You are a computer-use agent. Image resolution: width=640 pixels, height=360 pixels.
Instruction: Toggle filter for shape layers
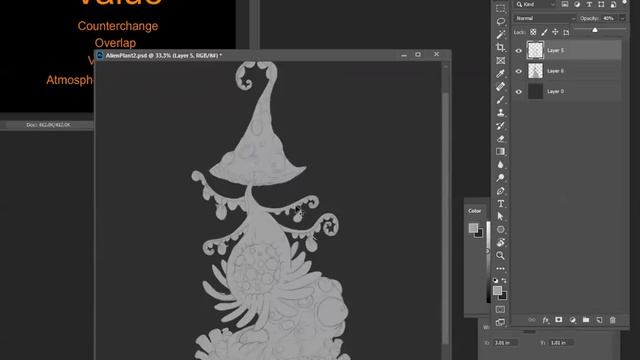601,4
